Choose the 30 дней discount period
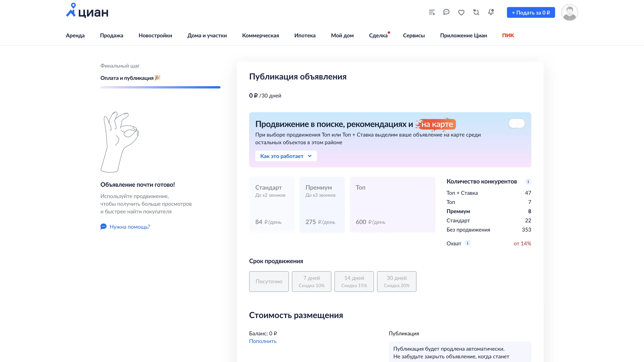This screenshot has width=644, height=362. 396,281
